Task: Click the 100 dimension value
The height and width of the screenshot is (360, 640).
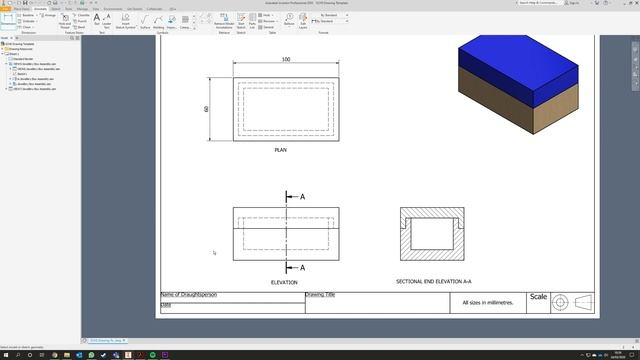Action: 286,60
